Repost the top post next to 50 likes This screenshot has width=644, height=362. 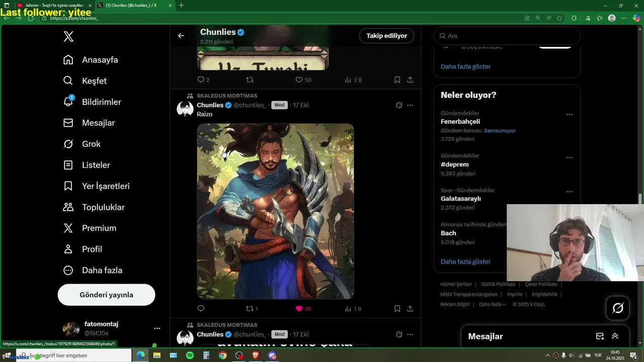coord(250,79)
